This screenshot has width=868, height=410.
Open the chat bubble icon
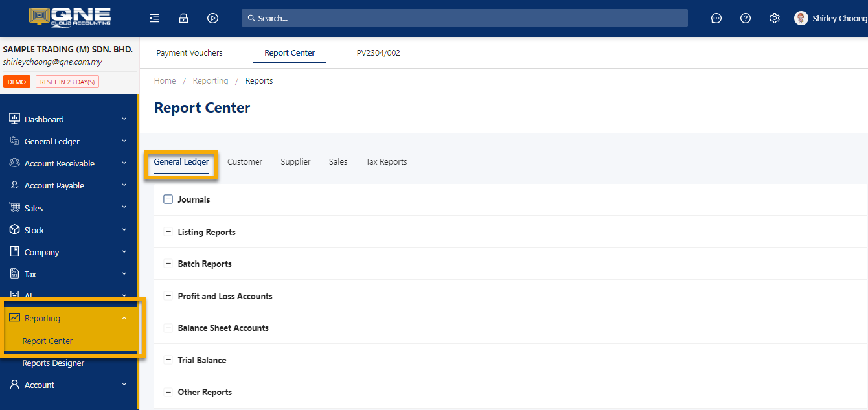coord(716,18)
